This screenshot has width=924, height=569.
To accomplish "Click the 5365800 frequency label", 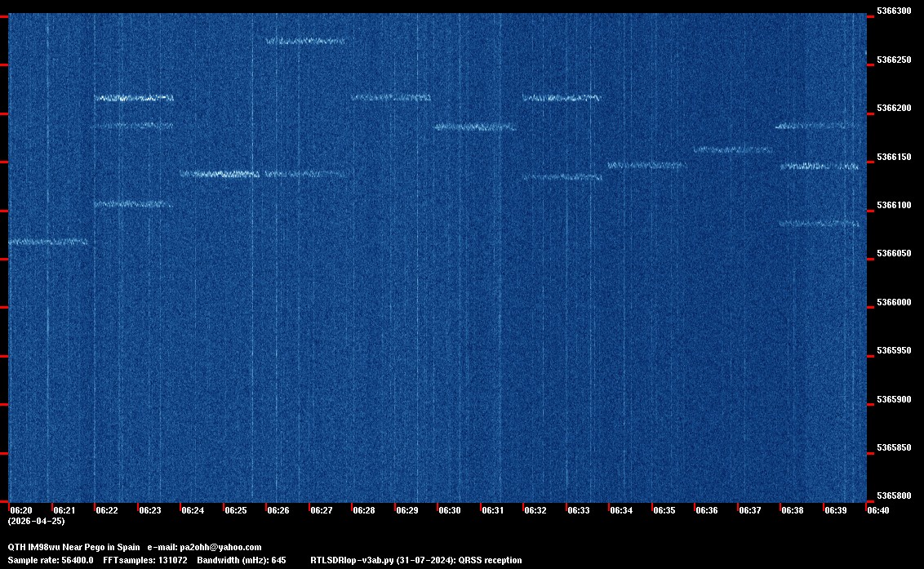I will click(893, 496).
